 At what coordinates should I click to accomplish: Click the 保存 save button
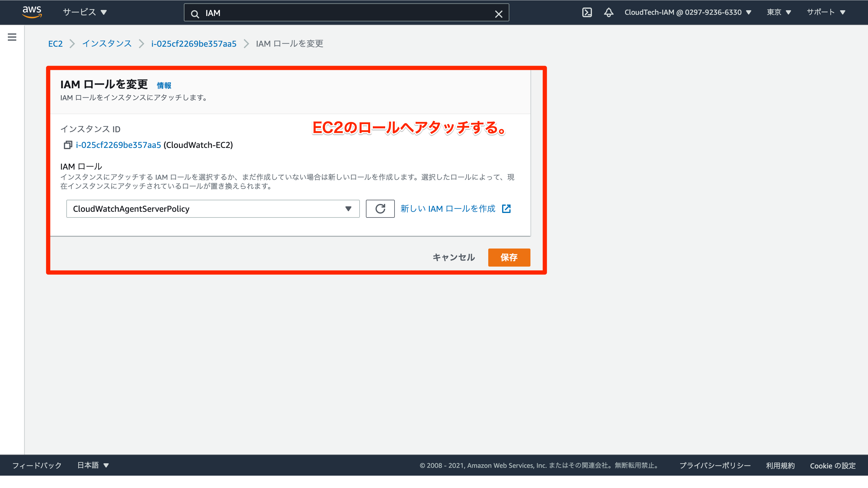[509, 257]
